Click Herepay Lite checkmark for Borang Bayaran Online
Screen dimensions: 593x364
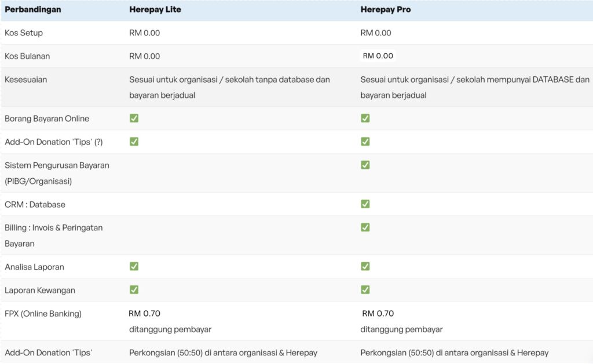click(x=134, y=118)
